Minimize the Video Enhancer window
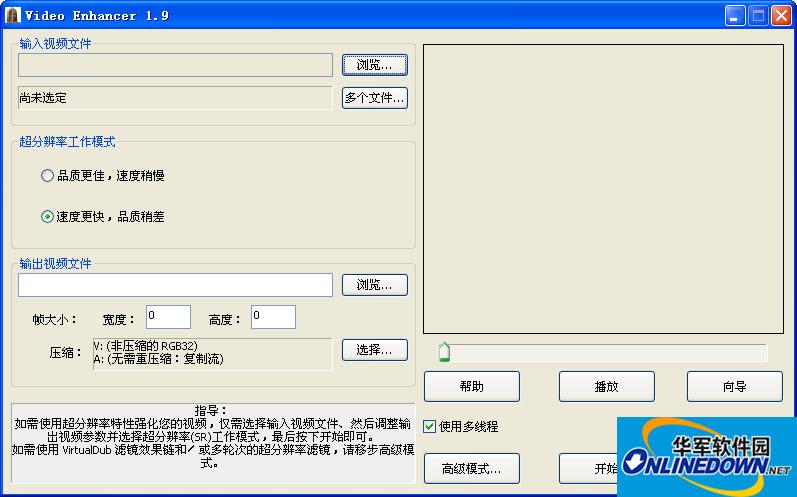The height and width of the screenshot is (497, 797). pyautogui.click(x=734, y=15)
